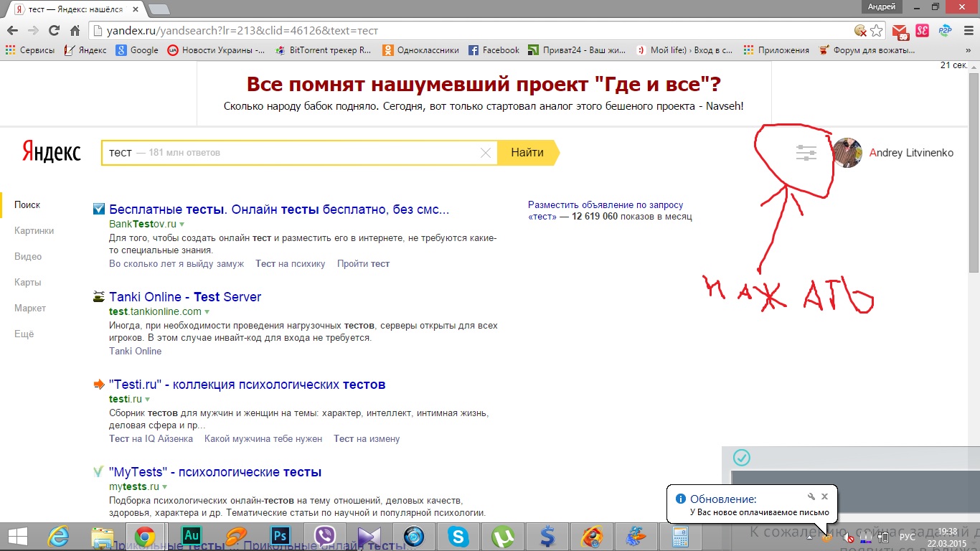Open the Тест на психику sitelink
The width and height of the screenshot is (980, 551).
point(291,264)
